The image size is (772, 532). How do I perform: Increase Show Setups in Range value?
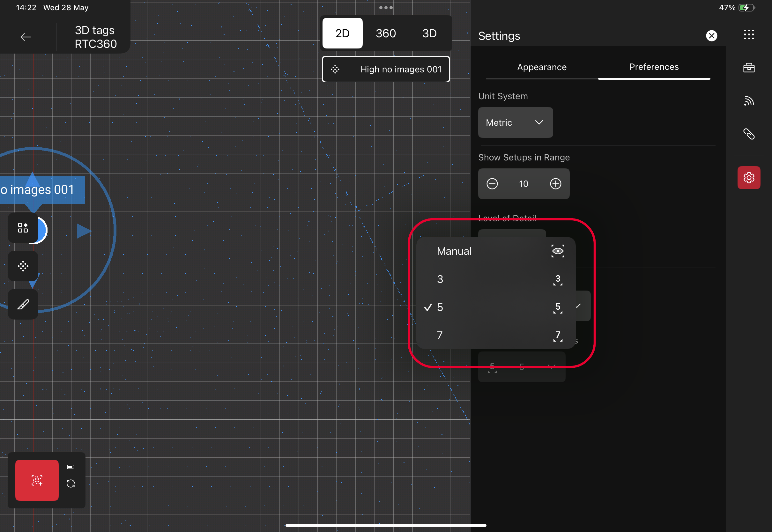click(x=555, y=184)
